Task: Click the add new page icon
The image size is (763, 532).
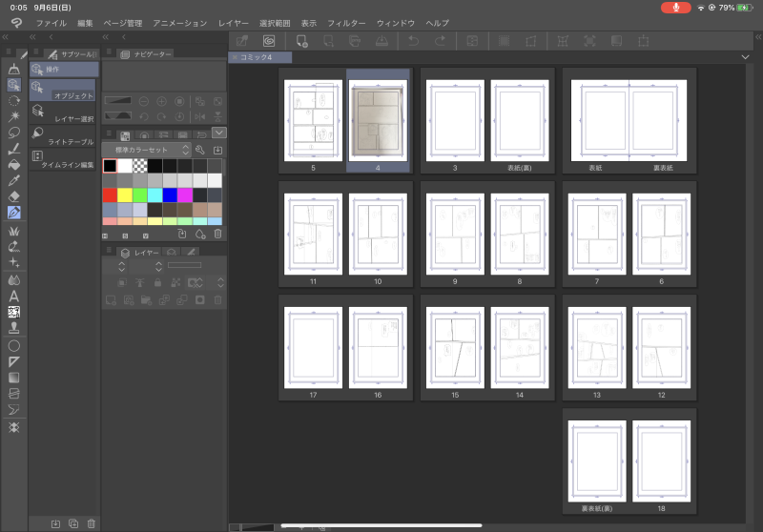Action: [x=302, y=41]
